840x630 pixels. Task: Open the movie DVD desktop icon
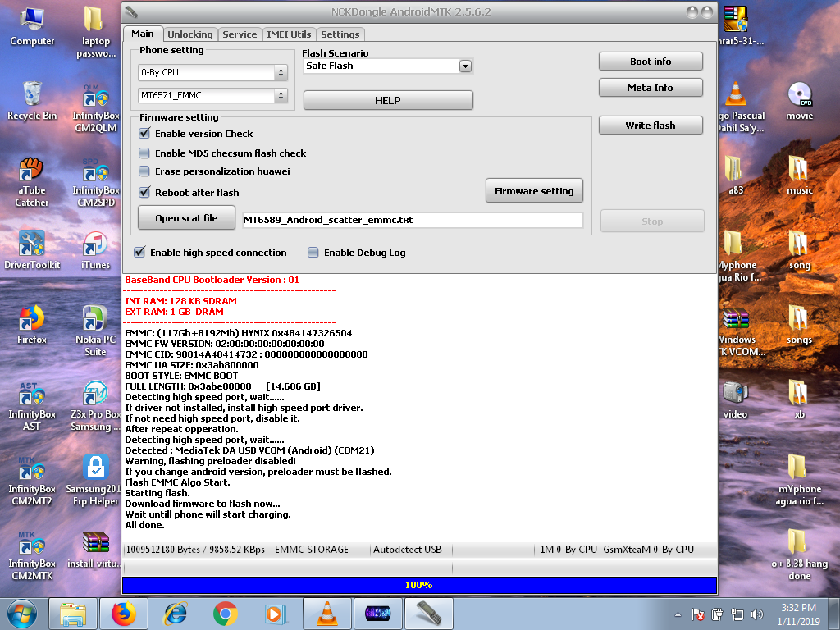pyautogui.click(x=799, y=101)
